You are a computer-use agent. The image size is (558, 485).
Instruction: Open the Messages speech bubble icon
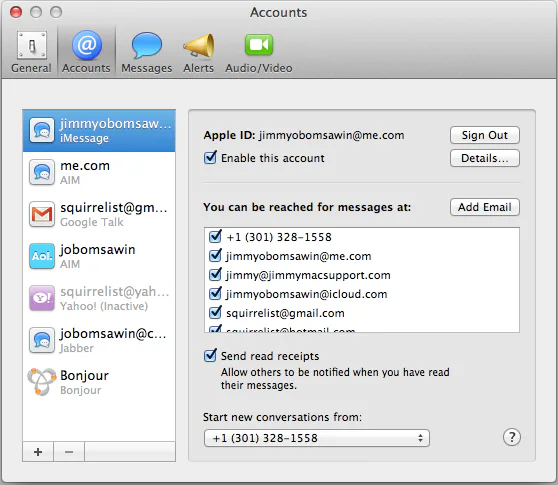click(147, 45)
